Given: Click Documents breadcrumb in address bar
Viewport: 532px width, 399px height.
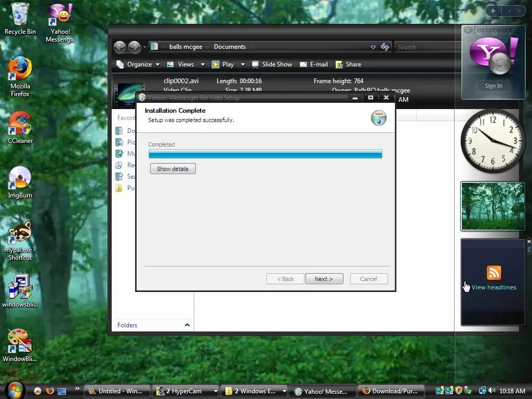Looking at the screenshot, I should (x=230, y=47).
